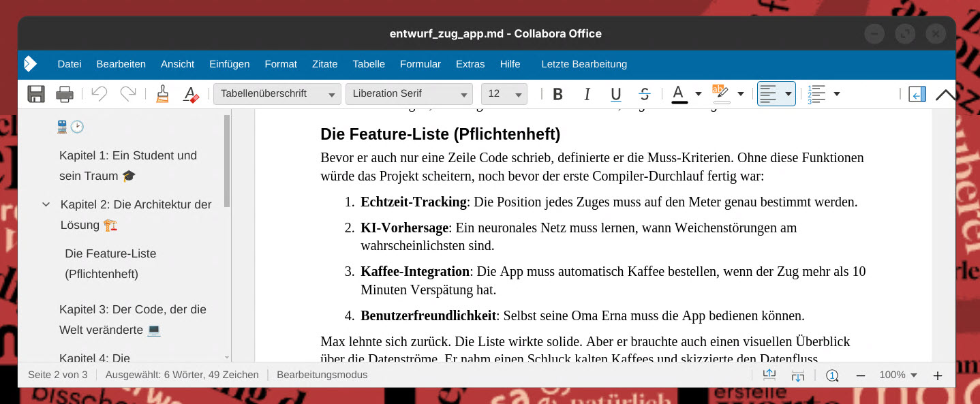Open the Einfügen menu
Viewport: 980px width, 404px height.
(x=229, y=64)
